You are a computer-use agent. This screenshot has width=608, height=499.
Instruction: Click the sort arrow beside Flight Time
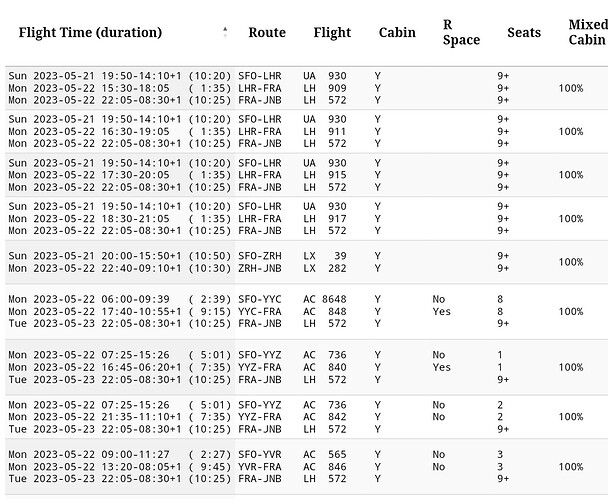pyautogui.click(x=225, y=32)
